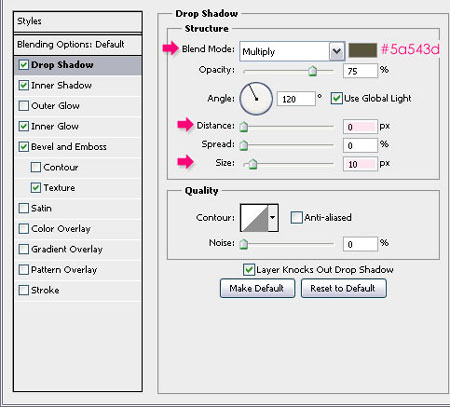Enable the Satin checkbox
The width and height of the screenshot is (450, 407).
pyautogui.click(x=24, y=208)
